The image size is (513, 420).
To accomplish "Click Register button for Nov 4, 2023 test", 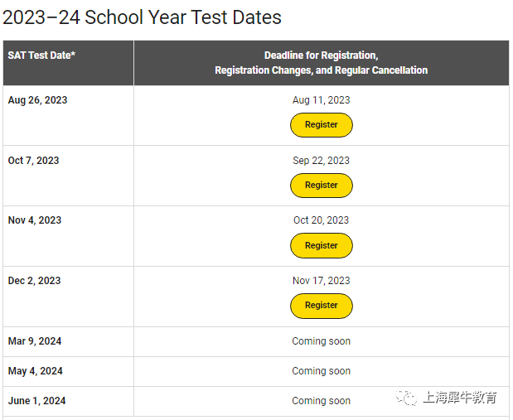I will (x=322, y=246).
